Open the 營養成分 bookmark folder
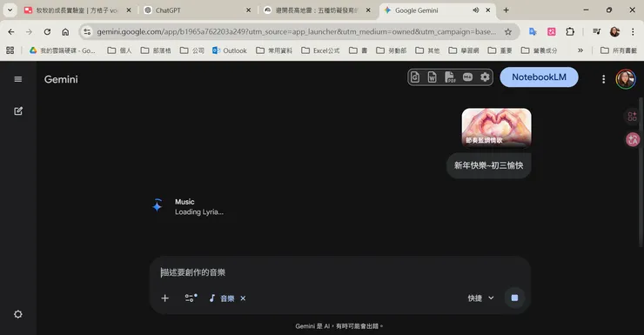644x335 pixels. pos(540,50)
